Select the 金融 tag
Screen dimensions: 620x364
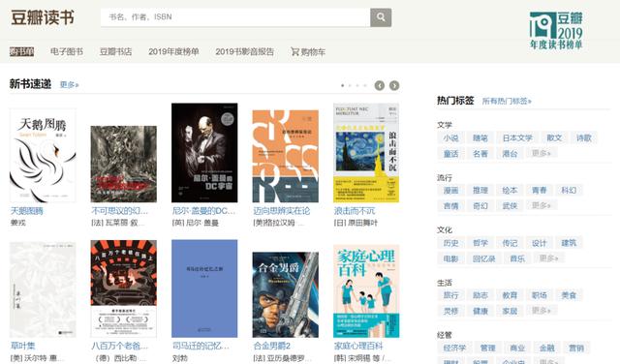[546, 349]
